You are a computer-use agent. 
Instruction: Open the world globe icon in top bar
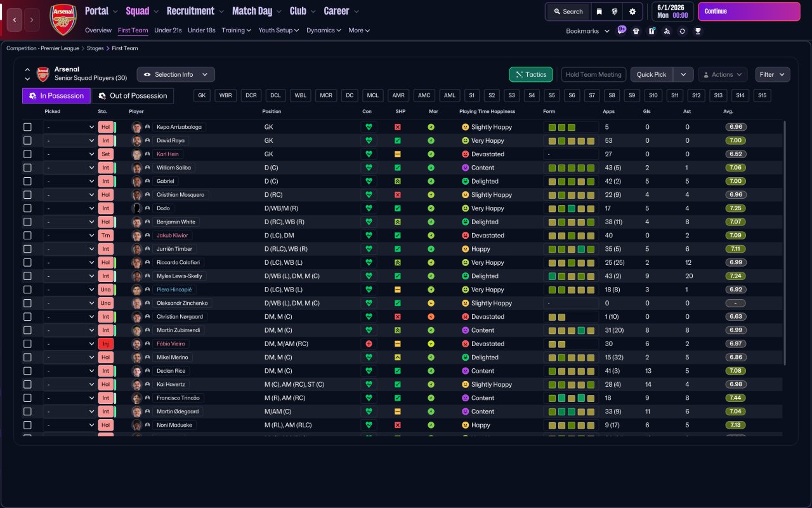click(615, 11)
